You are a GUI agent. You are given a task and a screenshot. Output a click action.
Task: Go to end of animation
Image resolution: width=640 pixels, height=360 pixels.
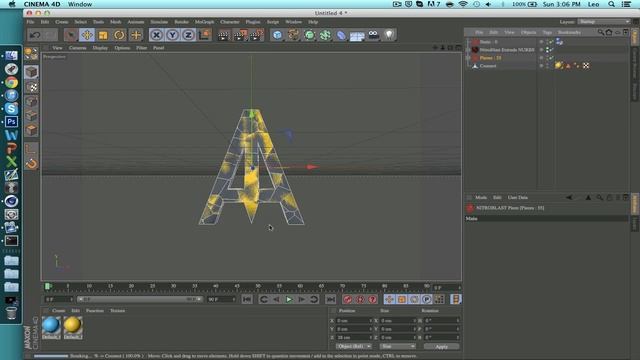[x=331, y=299]
